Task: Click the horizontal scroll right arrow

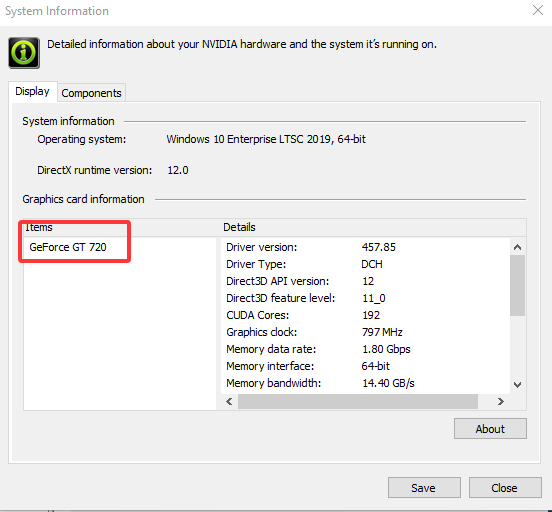Action: click(500, 401)
